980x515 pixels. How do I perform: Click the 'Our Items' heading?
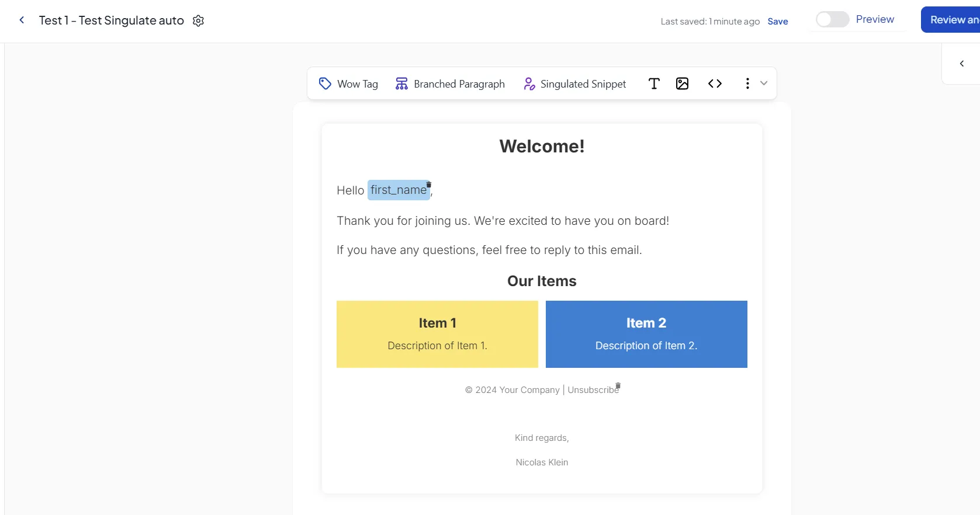[542, 281]
